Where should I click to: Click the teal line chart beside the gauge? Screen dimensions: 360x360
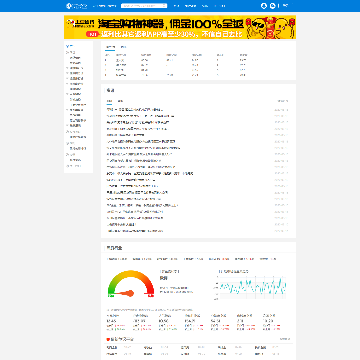[x=250, y=287]
